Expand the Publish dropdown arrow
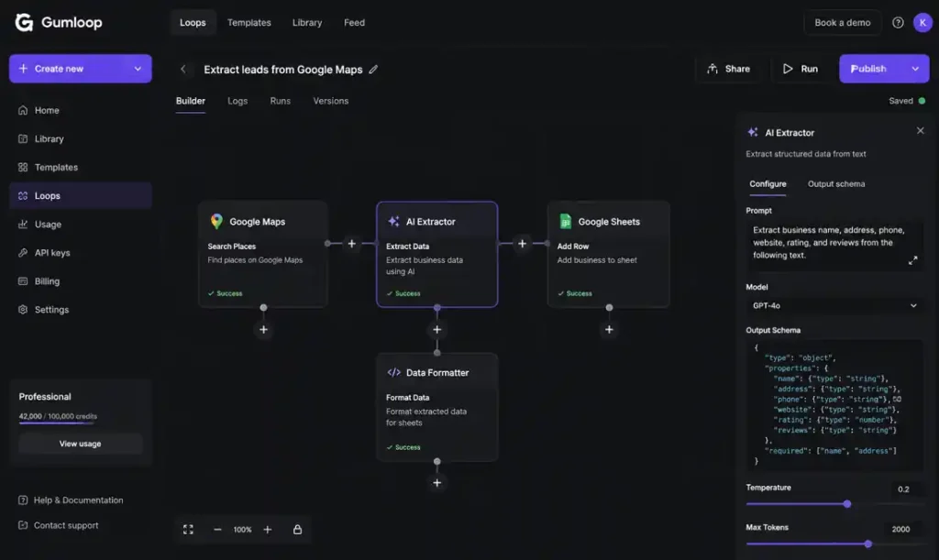939x560 pixels. (915, 69)
